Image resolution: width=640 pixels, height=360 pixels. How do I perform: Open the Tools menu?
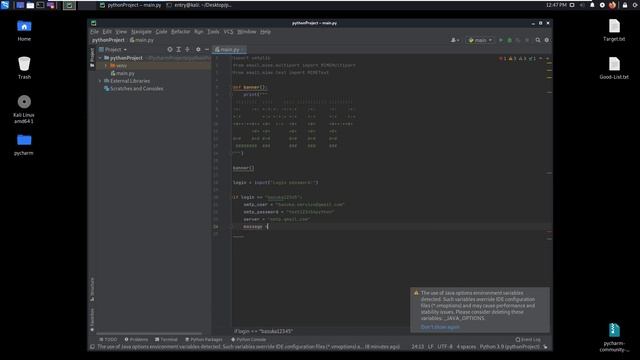coord(213,31)
